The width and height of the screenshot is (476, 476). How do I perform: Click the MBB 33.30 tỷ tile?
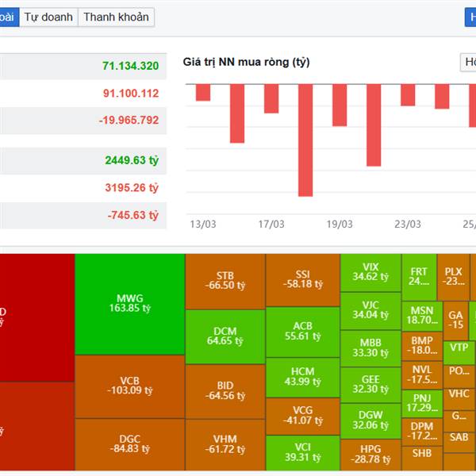370,348
